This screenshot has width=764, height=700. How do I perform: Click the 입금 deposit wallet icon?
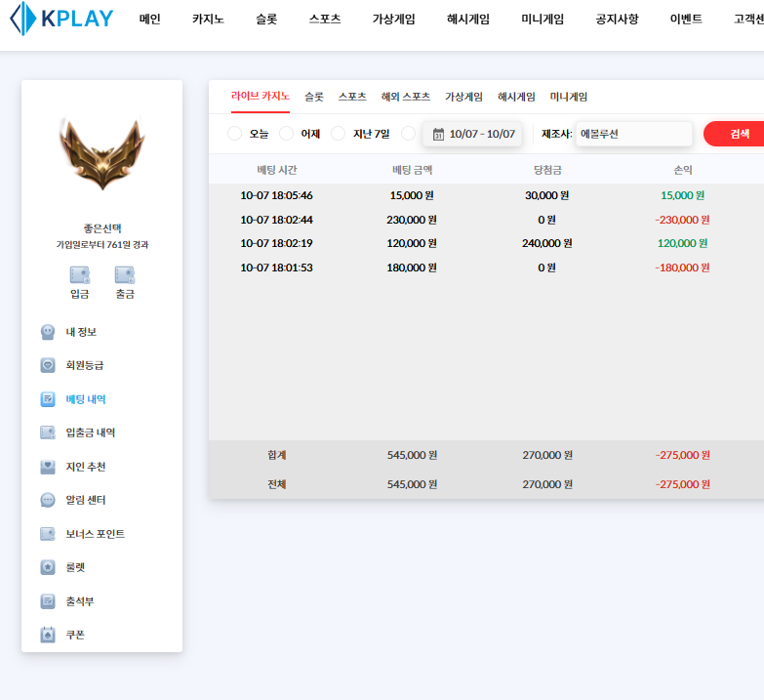(x=79, y=275)
